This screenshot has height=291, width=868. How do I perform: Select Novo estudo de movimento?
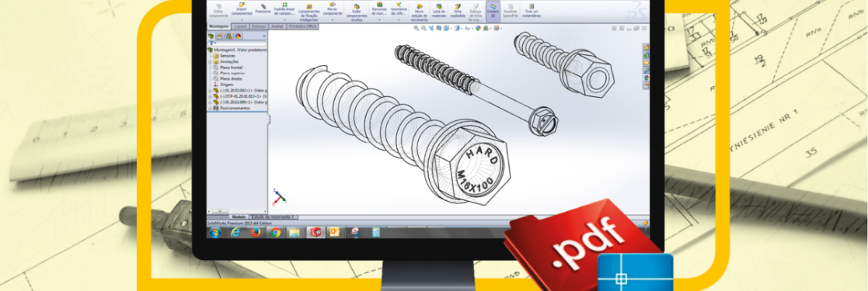420,11
